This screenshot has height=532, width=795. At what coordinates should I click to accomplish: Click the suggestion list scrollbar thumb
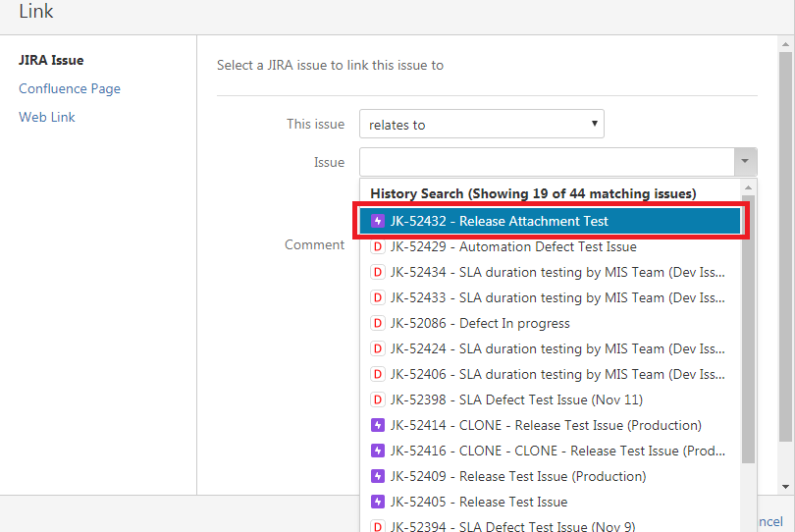(748, 330)
